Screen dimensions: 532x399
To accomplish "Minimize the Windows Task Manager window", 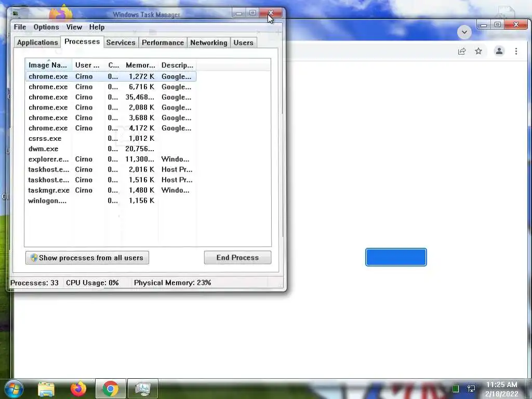I will click(239, 13).
